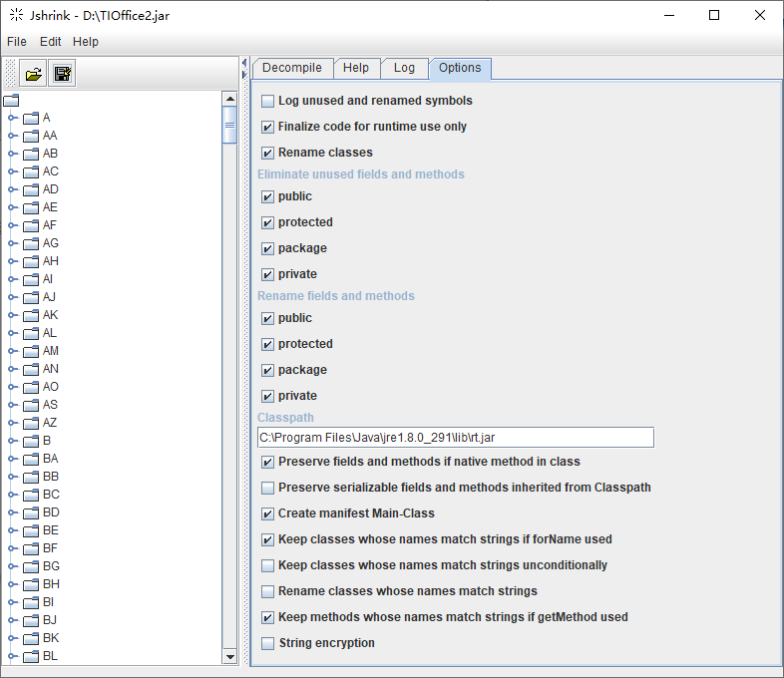784x678 pixels.
Task: Expand the BD package tree node
Action: (12, 513)
